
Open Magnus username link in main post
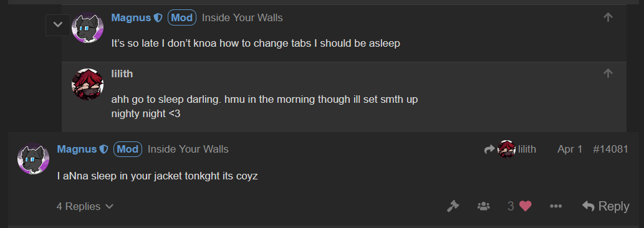pos(77,150)
